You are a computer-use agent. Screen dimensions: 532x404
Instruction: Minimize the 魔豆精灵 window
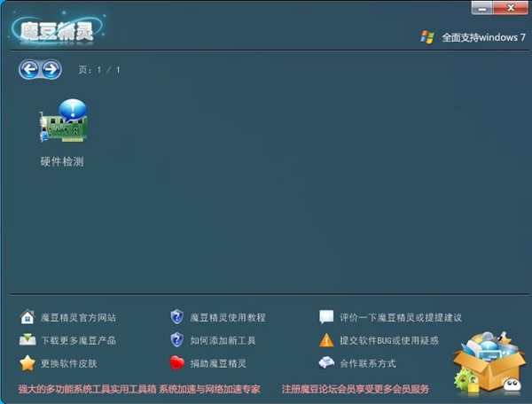pos(481,8)
